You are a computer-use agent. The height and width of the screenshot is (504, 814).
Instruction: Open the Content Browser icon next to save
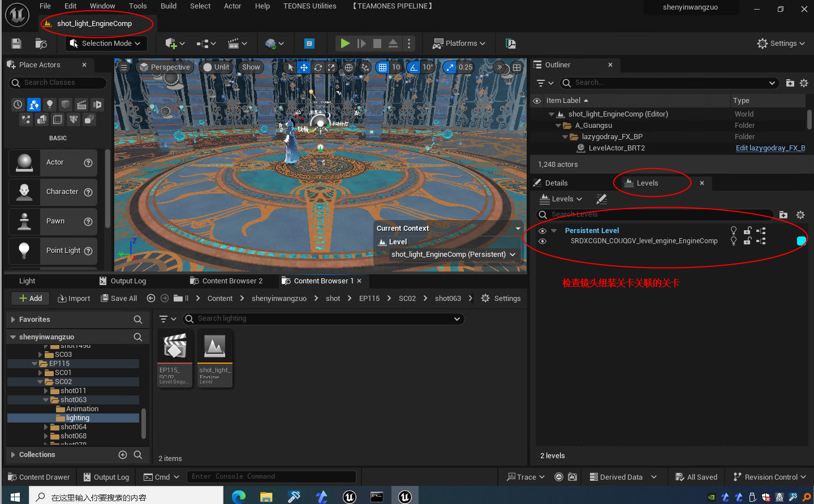click(x=41, y=44)
